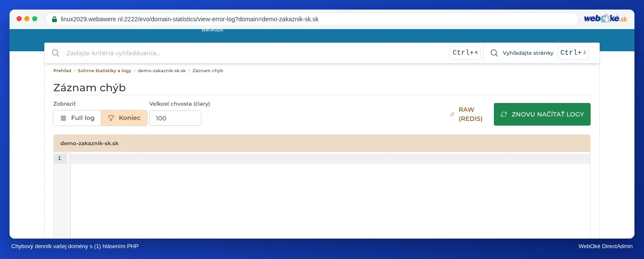This screenshot has height=259, width=644.
Task: Focus the search criteria input field
Action: pos(256,53)
